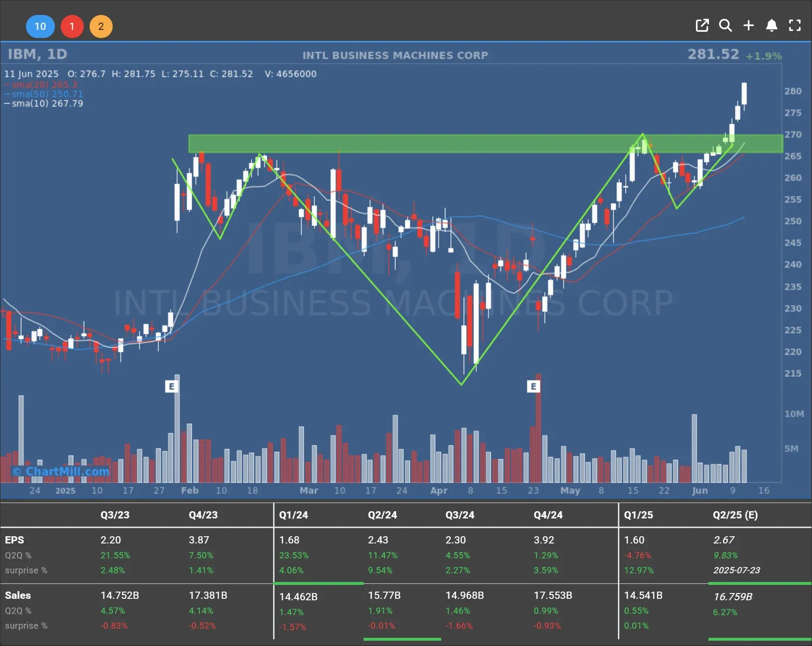Image resolution: width=812 pixels, height=646 pixels.
Task: Click the Q1/25 column header
Action: (x=639, y=515)
